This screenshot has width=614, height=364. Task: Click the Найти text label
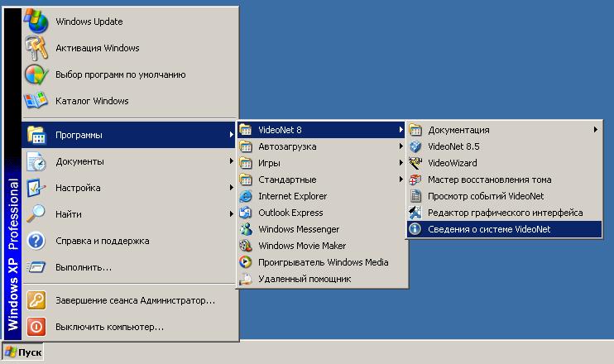[x=69, y=214]
